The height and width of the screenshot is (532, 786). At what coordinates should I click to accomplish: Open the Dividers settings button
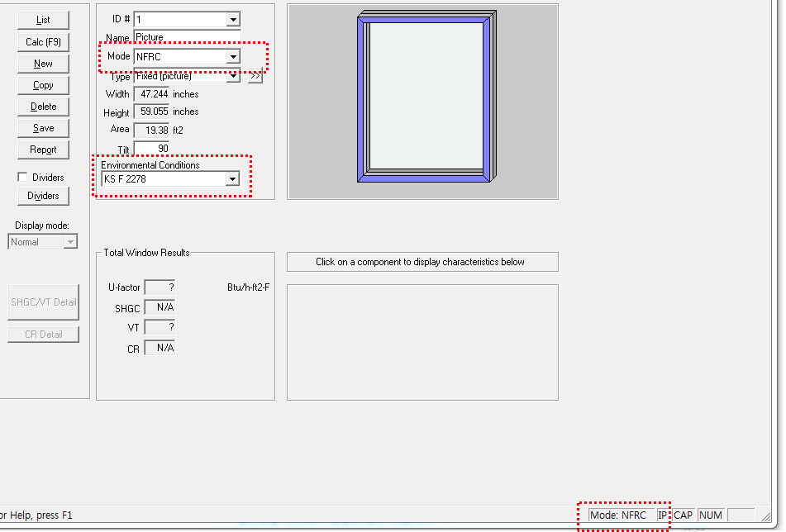43,196
